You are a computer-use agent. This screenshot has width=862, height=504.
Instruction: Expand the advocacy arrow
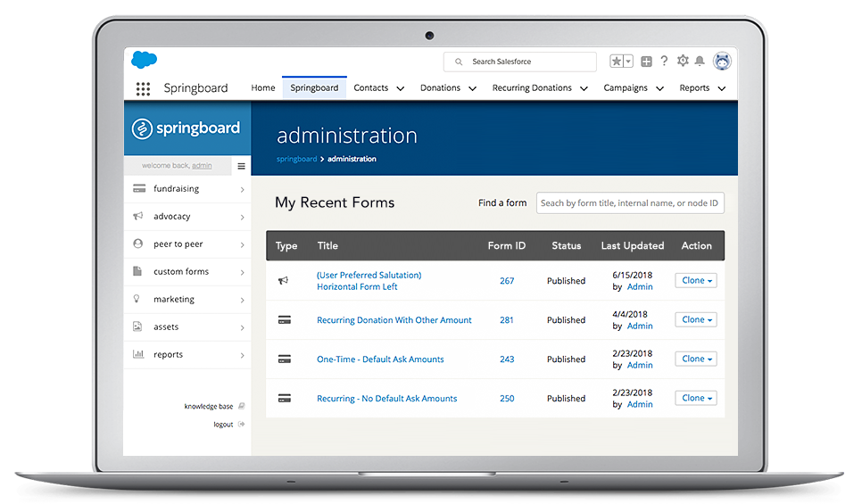[242, 218]
